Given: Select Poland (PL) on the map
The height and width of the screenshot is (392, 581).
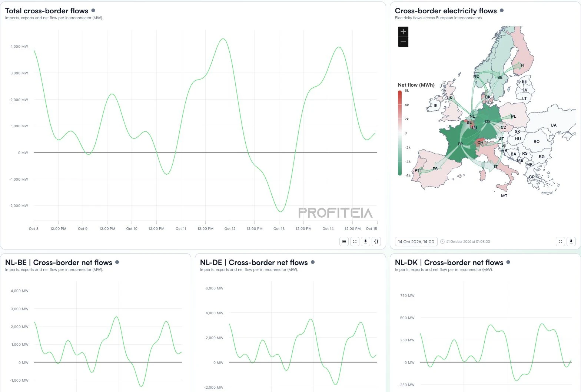Looking at the screenshot, I should (514, 116).
